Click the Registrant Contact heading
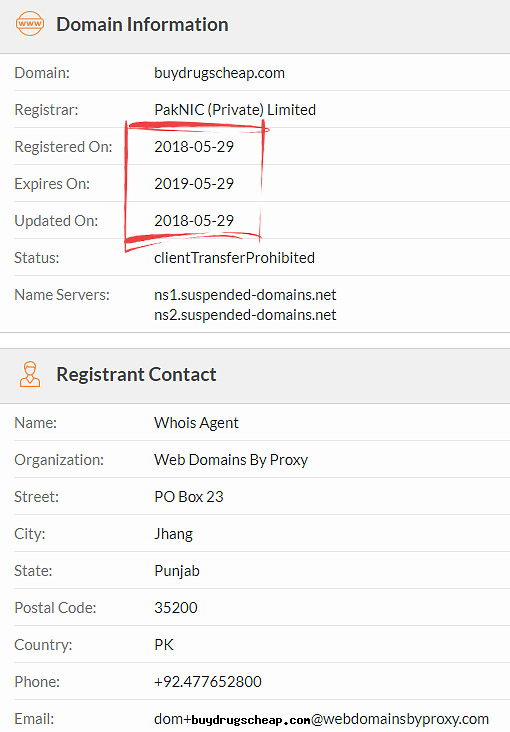 (x=136, y=374)
